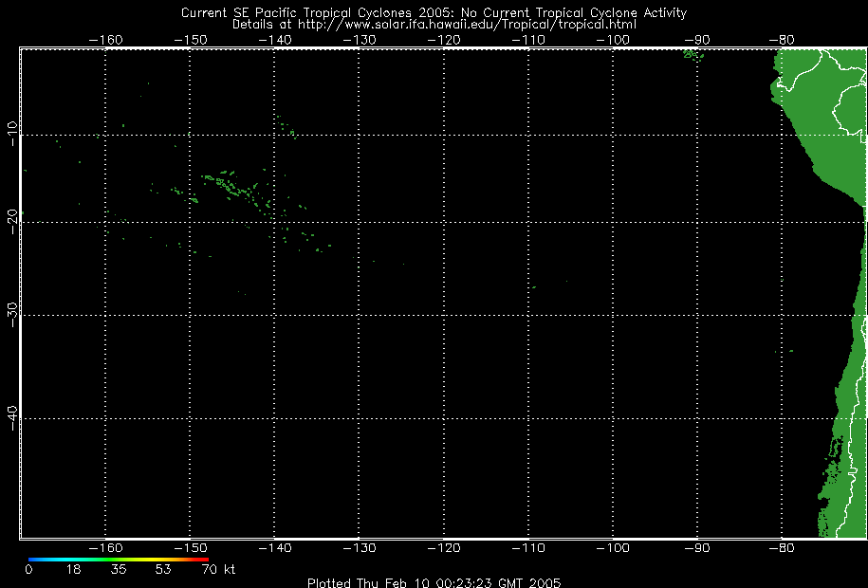The image size is (868, 588).
Task: Click the Galapagos islands near -90 longitude
Action: [693, 54]
